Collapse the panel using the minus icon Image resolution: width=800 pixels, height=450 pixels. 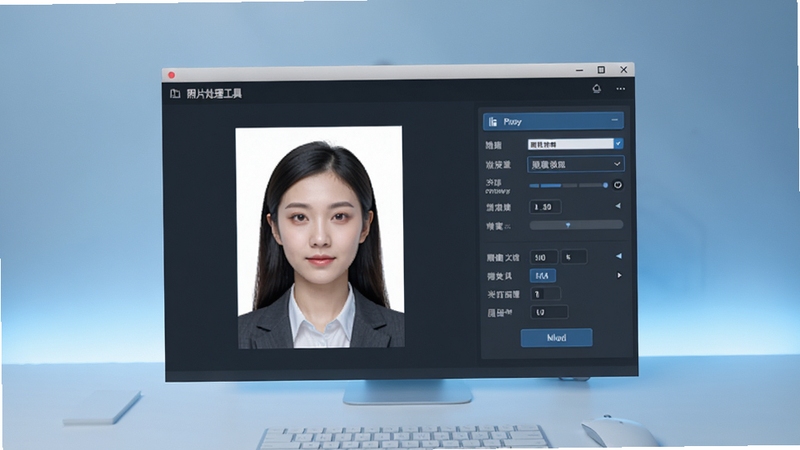pos(614,120)
